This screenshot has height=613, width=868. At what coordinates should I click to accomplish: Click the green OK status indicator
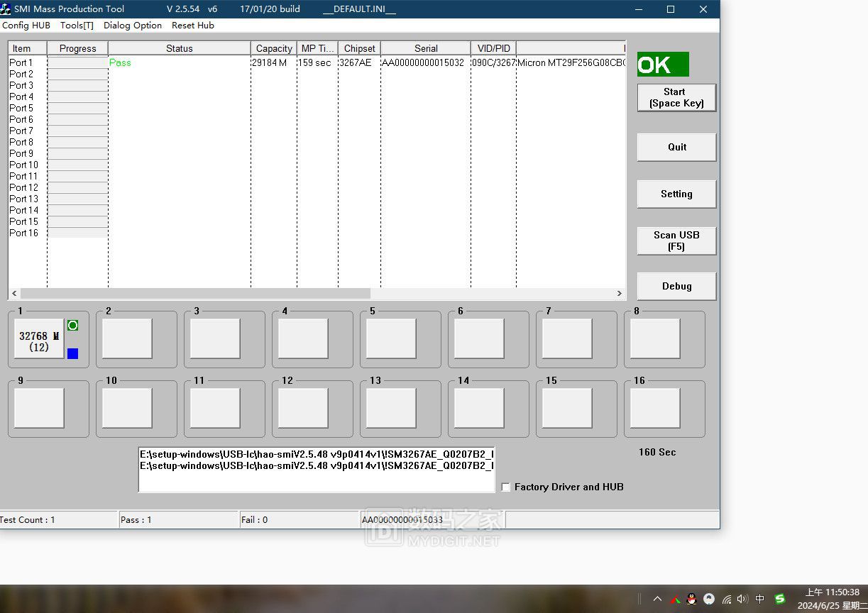pyautogui.click(x=662, y=65)
